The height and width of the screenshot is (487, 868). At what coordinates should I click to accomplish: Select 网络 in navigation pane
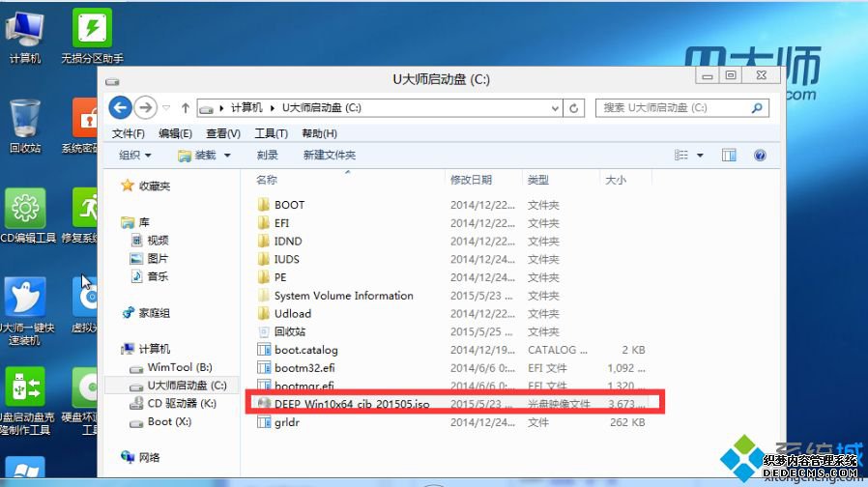click(x=140, y=457)
